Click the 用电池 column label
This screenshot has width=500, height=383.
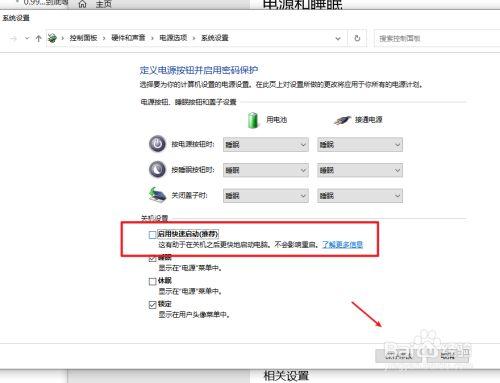[x=276, y=119]
